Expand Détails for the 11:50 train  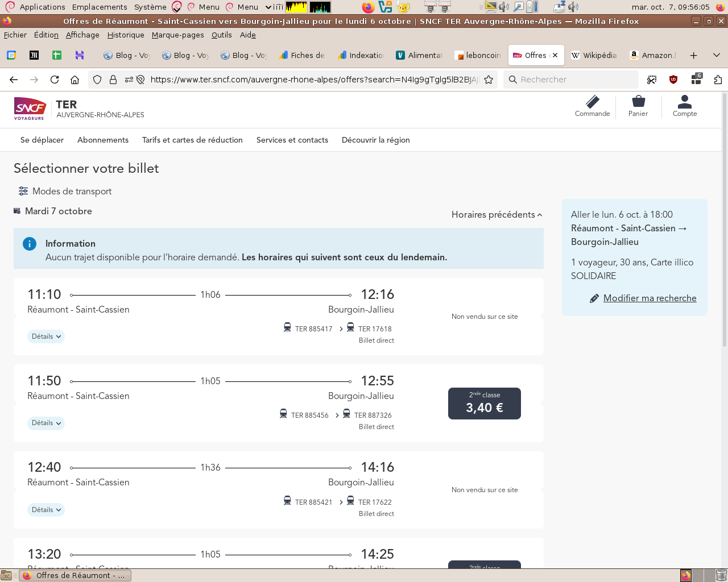point(46,423)
